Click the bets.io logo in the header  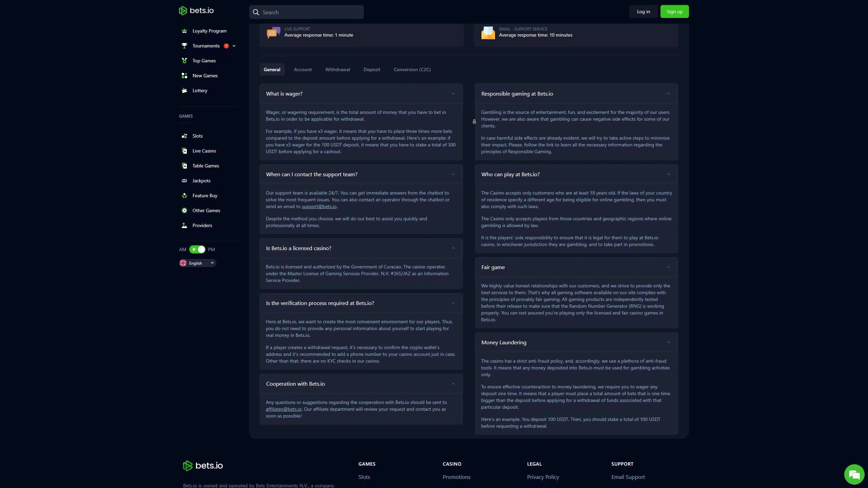pos(196,11)
